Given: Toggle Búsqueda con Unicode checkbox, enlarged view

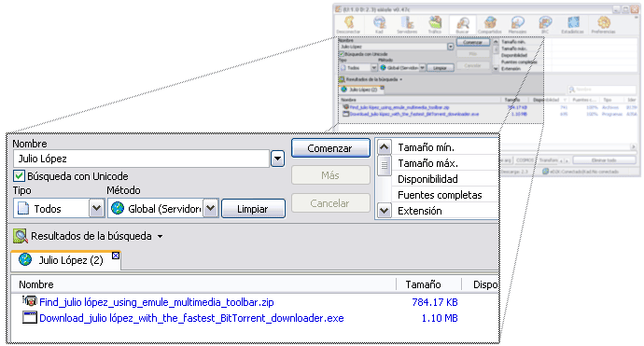Looking at the screenshot, I should [x=19, y=176].
